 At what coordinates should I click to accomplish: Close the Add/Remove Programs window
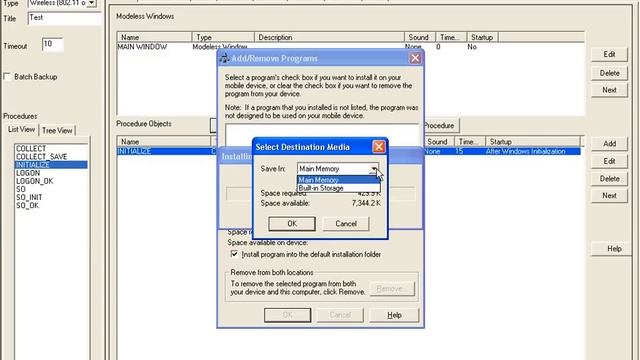pos(415,58)
